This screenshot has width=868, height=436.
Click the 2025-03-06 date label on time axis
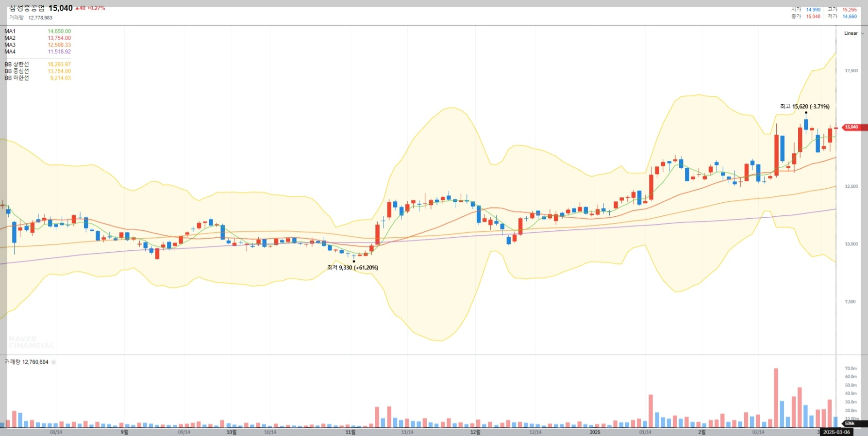click(836, 432)
